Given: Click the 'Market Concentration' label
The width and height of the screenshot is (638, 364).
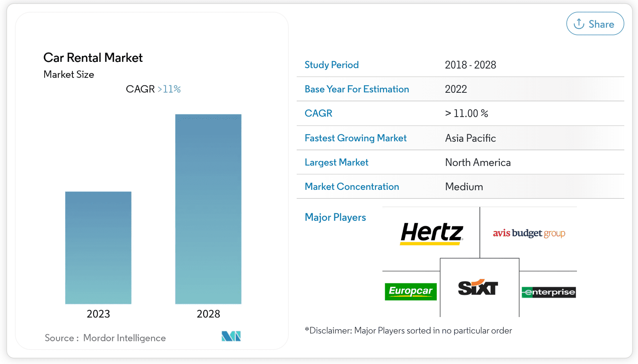Looking at the screenshot, I should tap(352, 187).
